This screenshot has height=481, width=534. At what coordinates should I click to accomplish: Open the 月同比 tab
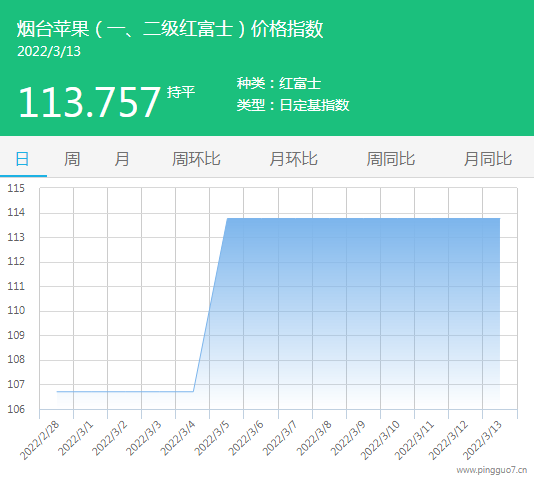(x=488, y=159)
